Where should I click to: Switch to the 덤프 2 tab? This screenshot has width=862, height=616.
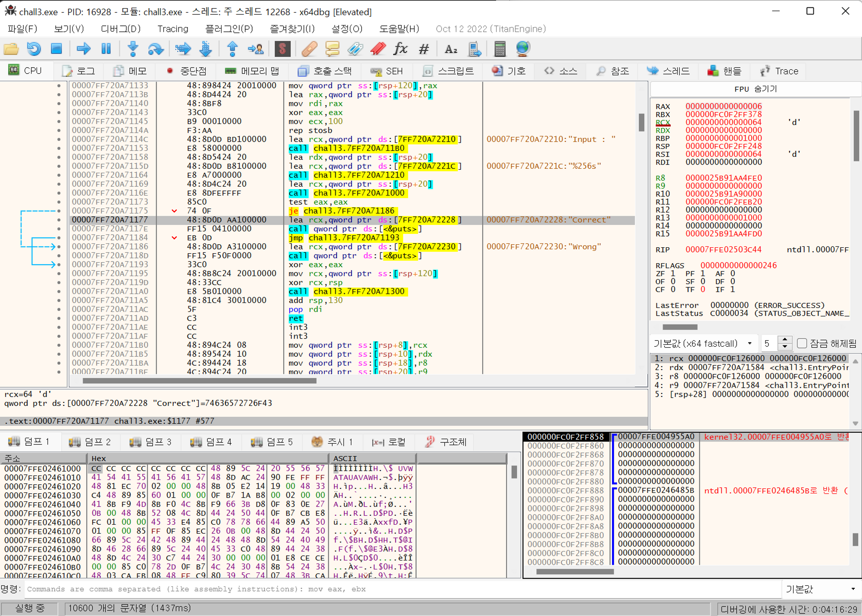[90, 442]
